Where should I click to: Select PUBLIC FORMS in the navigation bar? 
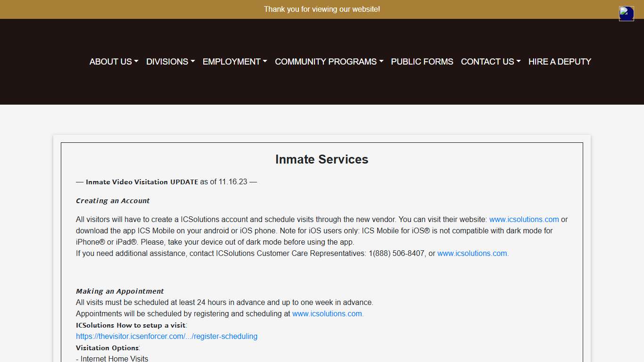coord(421,62)
